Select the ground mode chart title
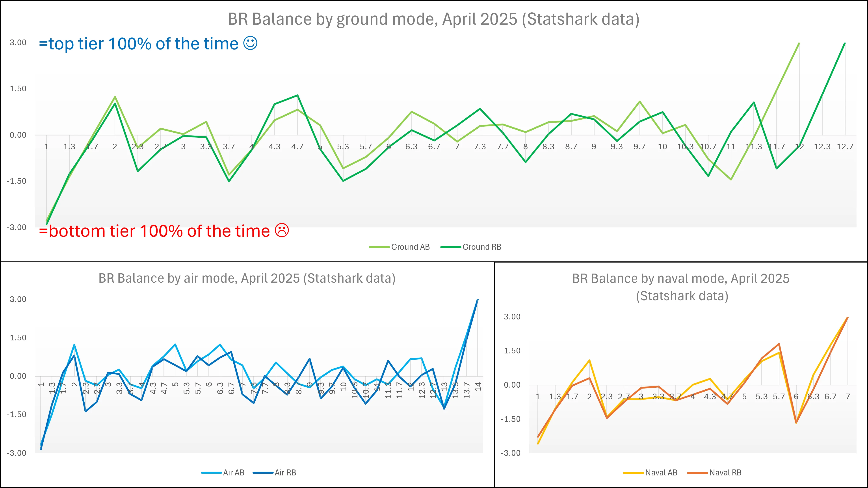The image size is (868, 488). tap(433, 19)
